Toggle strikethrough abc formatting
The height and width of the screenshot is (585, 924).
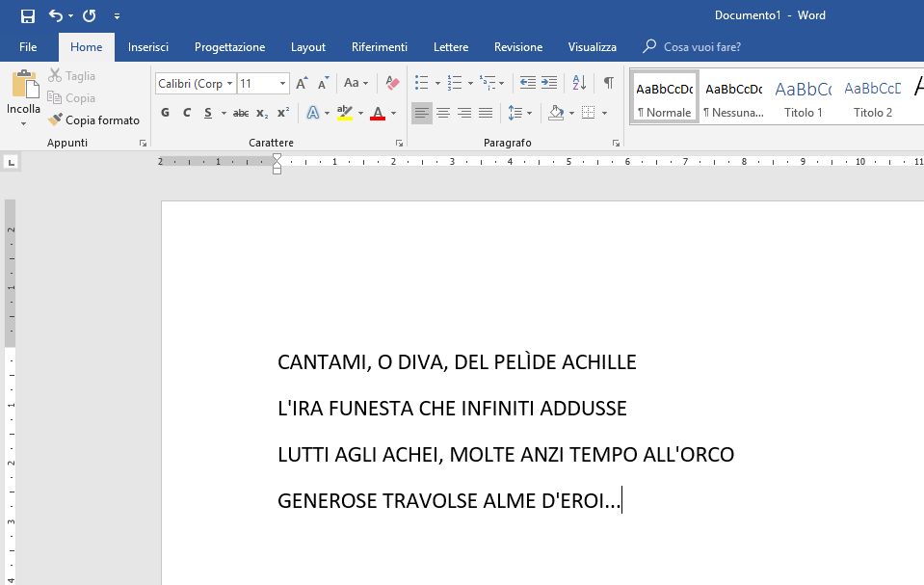click(241, 113)
